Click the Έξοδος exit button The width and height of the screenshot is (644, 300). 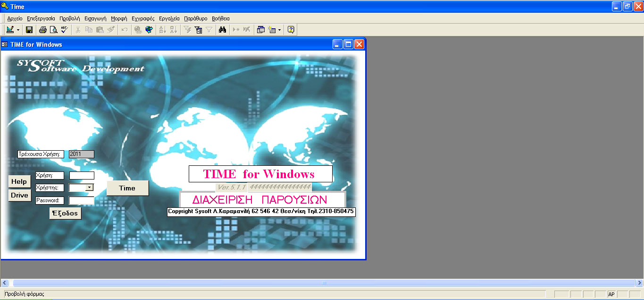click(x=65, y=214)
